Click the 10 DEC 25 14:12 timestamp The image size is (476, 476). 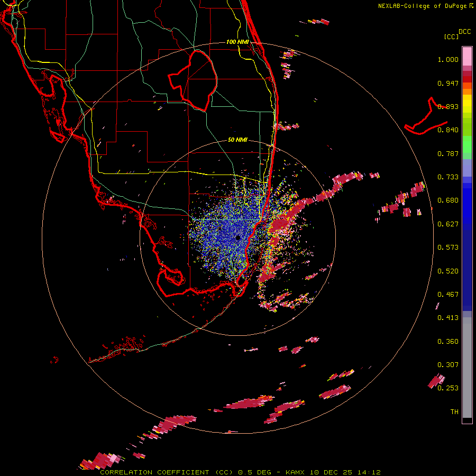click(345, 472)
